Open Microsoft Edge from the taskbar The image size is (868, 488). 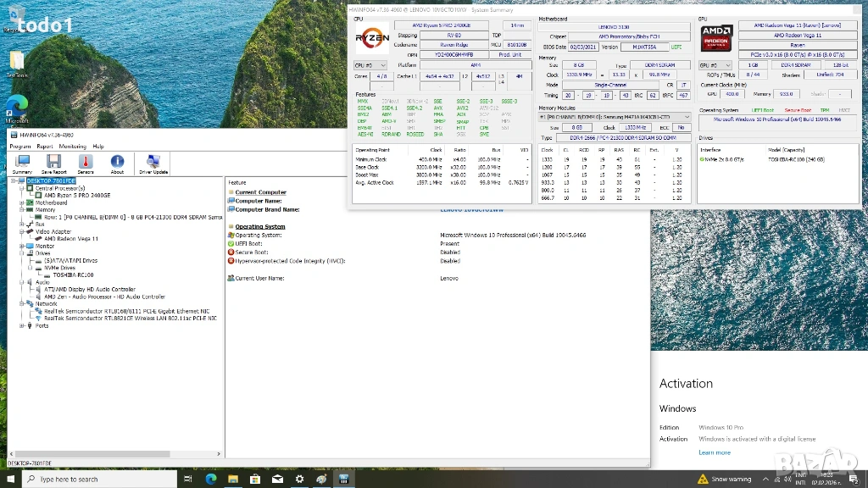coord(211,479)
